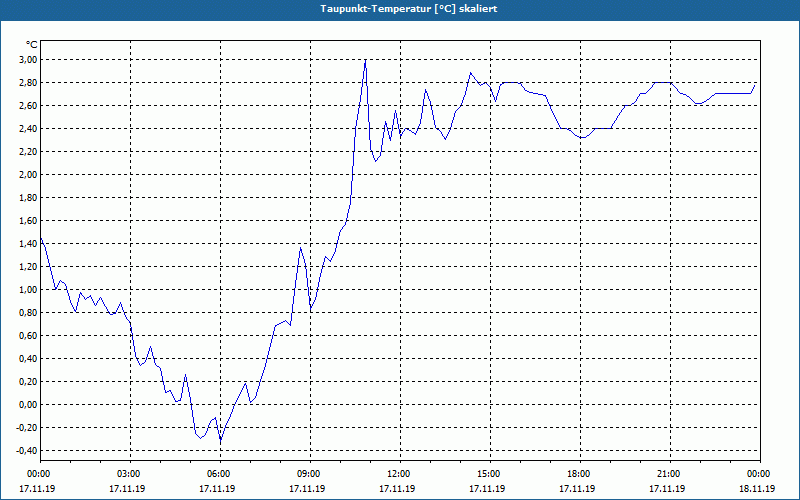800x500 pixels.
Task: Select the 0,60 y-axis label
Action: [x=29, y=335]
